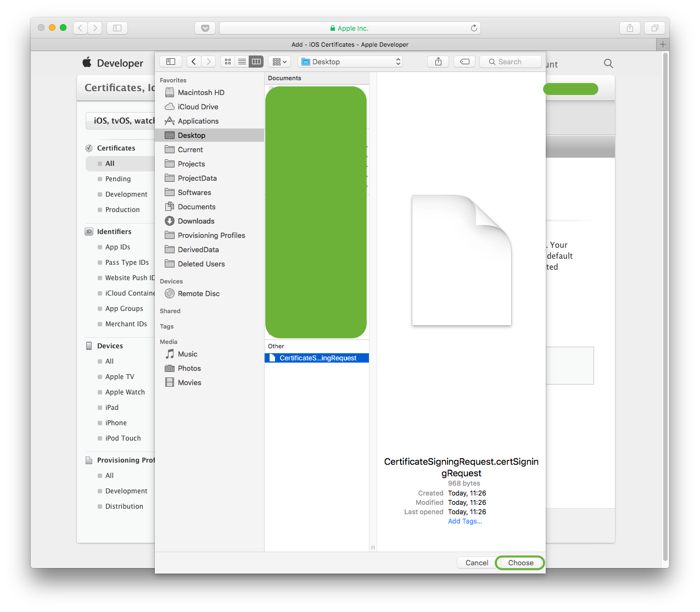Open Merchant IDs under Identifiers
700x612 pixels.
[126, 324]
